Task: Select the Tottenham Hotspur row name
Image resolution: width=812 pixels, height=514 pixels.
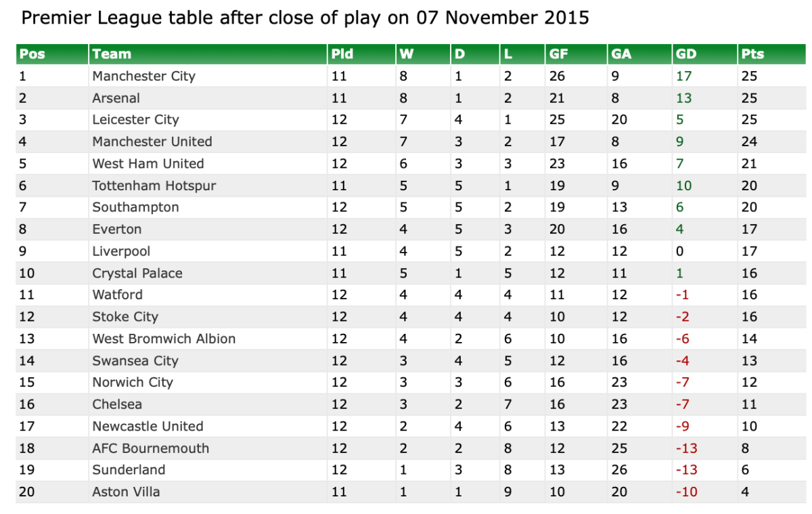Action: [x=154, y=186]
